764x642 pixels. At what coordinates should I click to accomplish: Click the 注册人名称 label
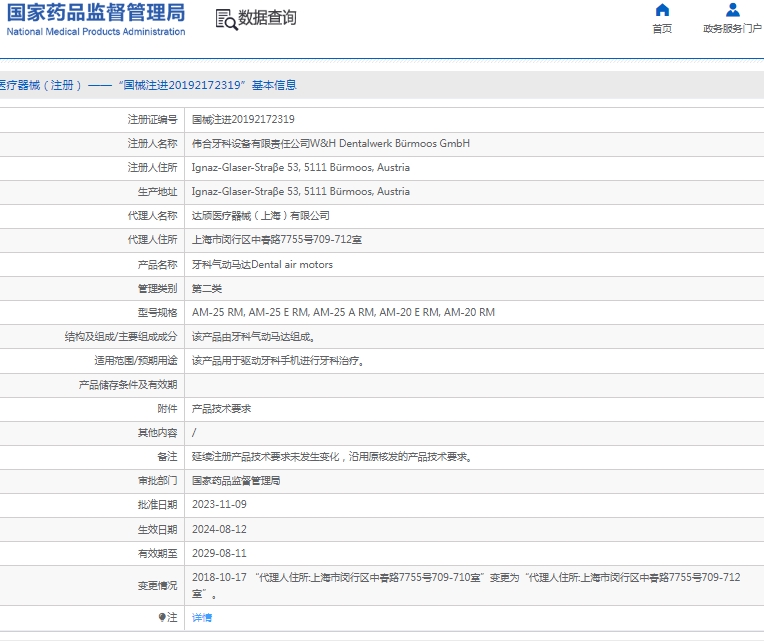tap(153, 144)
